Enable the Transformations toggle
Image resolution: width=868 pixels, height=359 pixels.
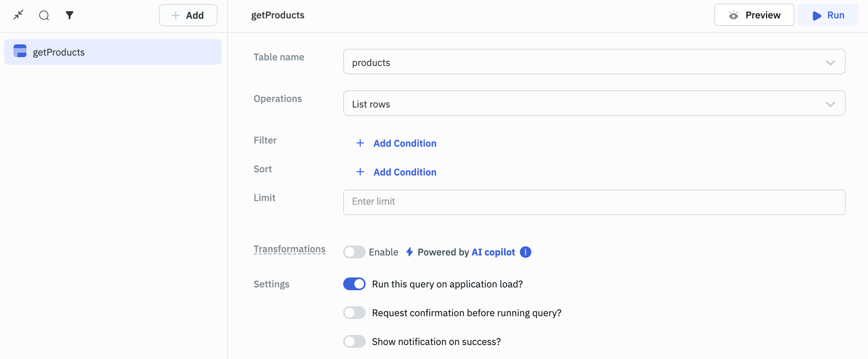(354, 252)
